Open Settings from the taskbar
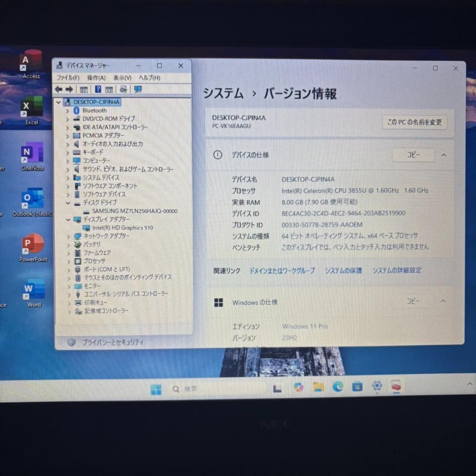The height and width of the screenshot is (476, 476). pos(376,387)
